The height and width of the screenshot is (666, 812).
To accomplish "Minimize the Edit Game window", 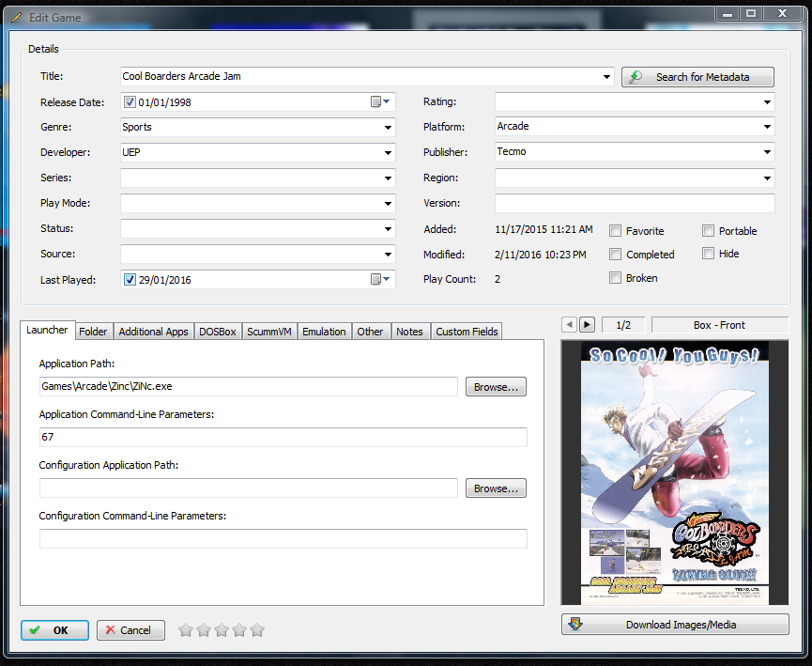I will (x=728, y=14).
